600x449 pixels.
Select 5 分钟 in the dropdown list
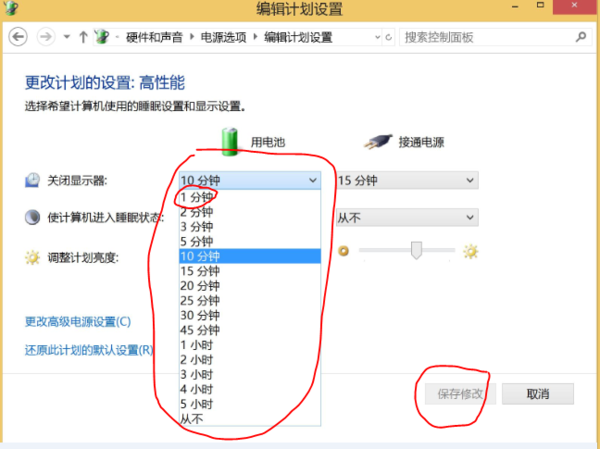(x=250, y=241)
